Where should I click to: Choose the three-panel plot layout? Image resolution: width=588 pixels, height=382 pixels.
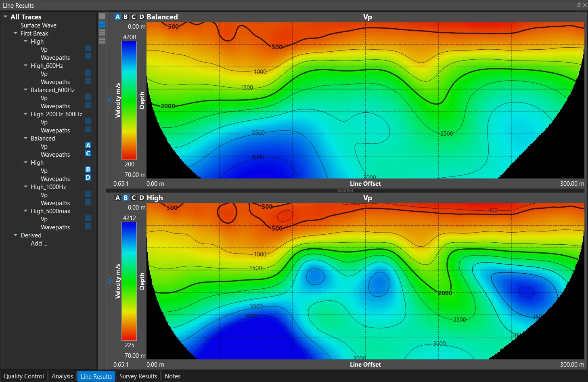click(102, 32)
